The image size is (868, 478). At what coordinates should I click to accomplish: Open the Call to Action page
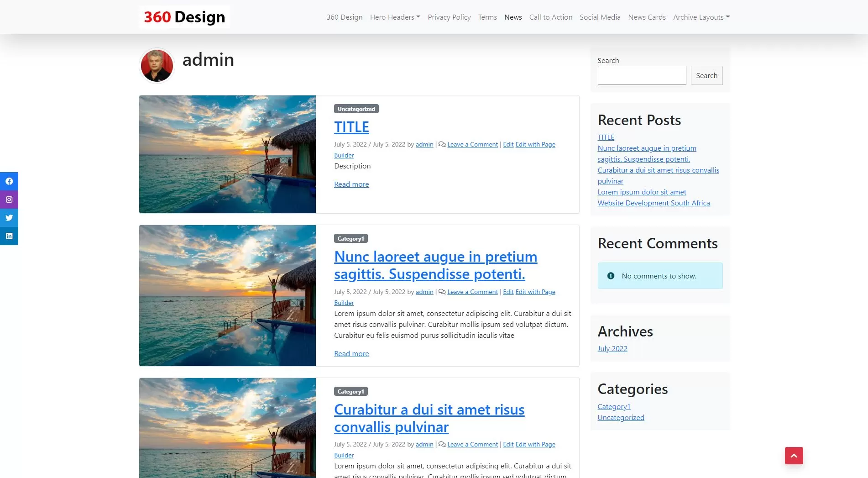551,17
